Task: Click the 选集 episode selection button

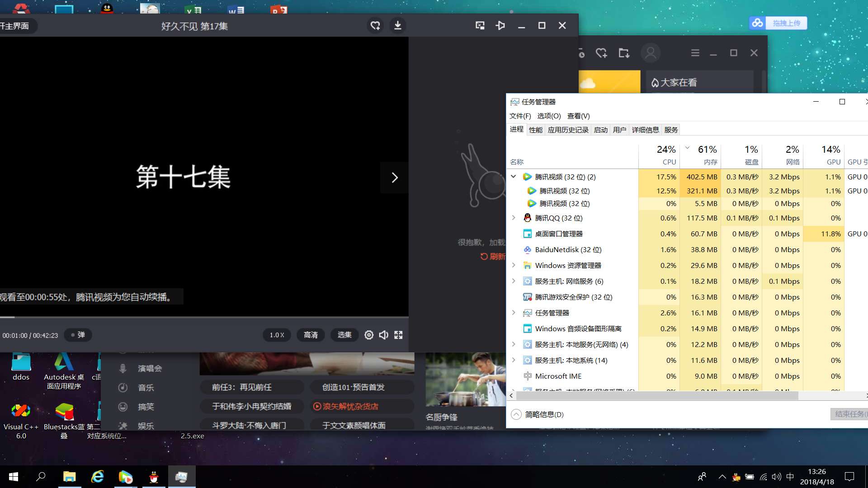Action: pos(344,335)
